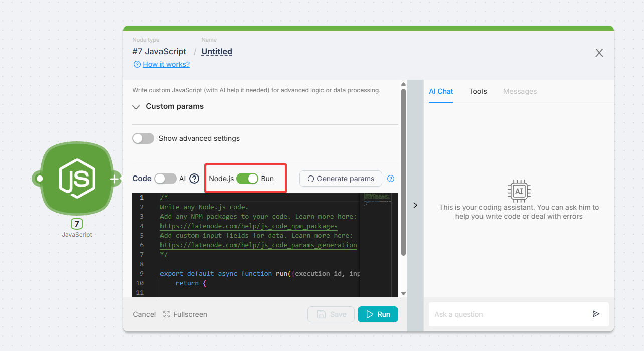Enable Show advanced settings toggle
644x351 pixels.
pyautogui.click(x=143, y=138)
